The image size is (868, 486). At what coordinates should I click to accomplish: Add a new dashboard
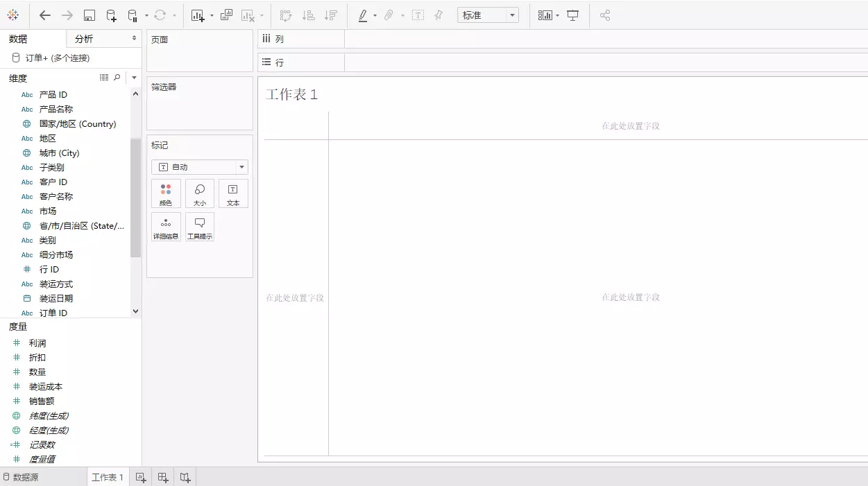click(163, 477)
